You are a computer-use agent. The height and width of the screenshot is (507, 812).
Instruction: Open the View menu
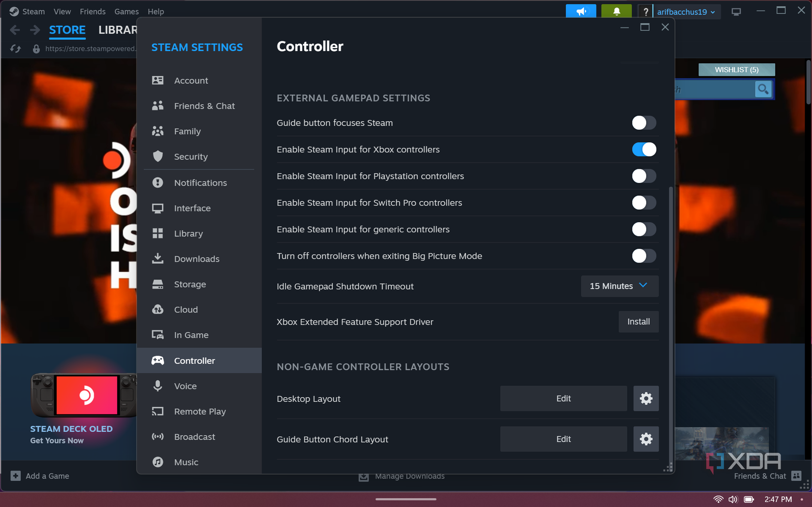[62, 11]
